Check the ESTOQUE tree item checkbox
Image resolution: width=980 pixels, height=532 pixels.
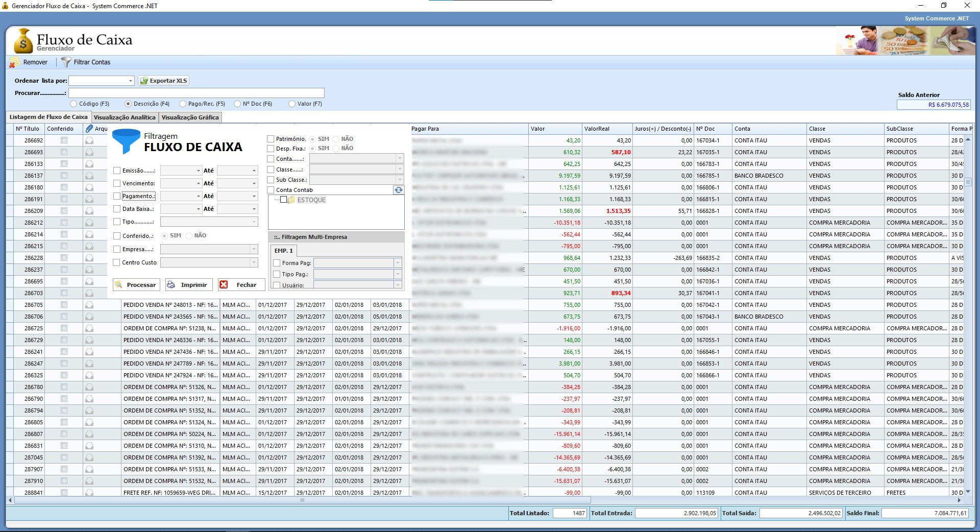coord(284,200)
